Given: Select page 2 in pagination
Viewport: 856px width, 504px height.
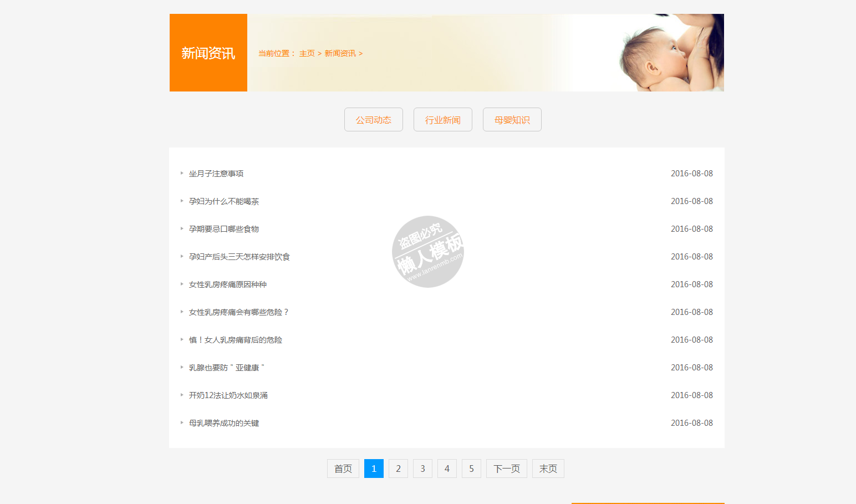Looking at the screenshot, I should 398,469.
